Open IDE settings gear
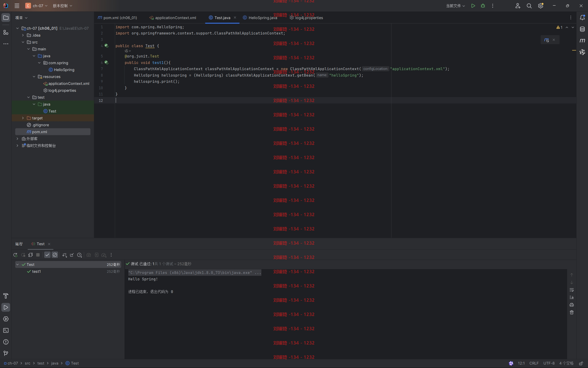The height and width of the screenshot is (368, 588). (x=541, y=6)
